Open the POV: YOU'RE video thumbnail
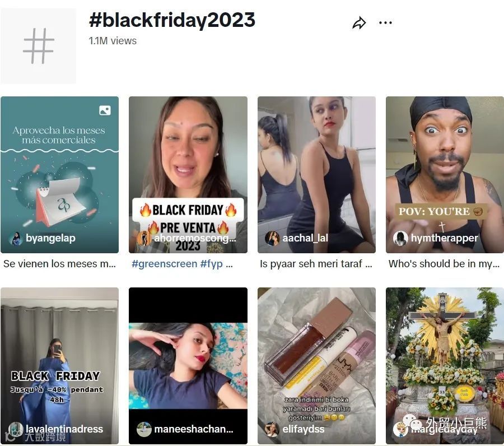 pos(445,175)
